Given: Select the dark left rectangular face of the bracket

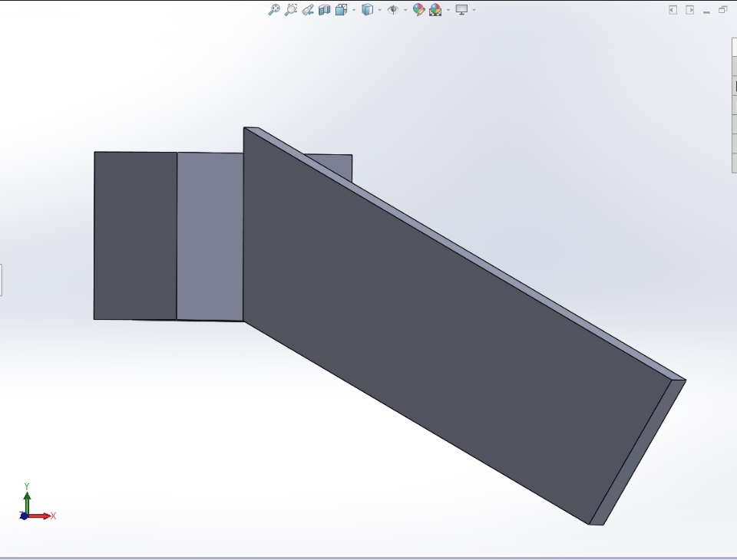Looking at the screenshot, I should point(135,236).
